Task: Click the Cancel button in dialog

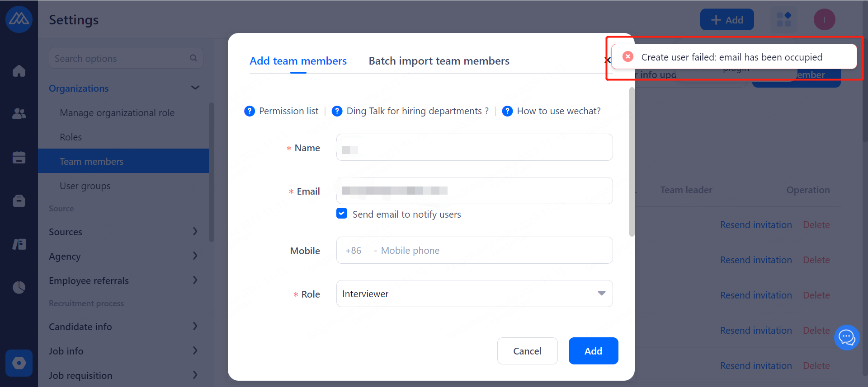Action: point(527,351)
